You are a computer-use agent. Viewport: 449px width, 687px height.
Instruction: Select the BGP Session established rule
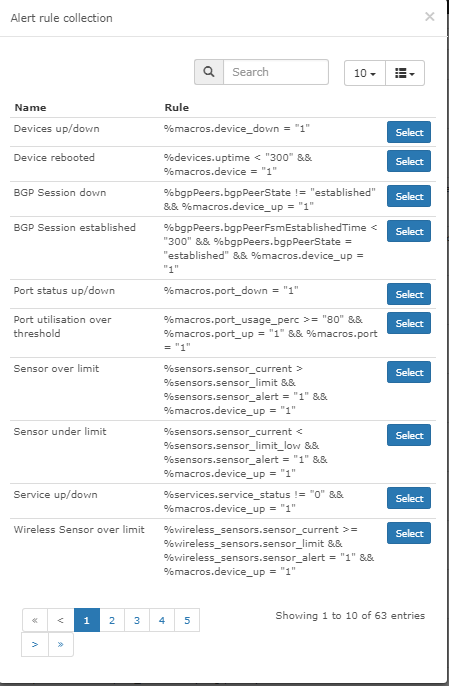click(409, 231)
